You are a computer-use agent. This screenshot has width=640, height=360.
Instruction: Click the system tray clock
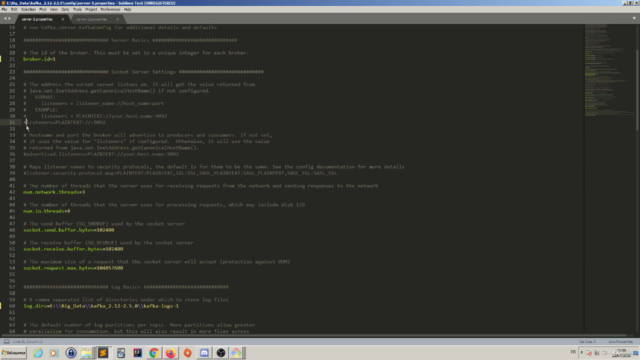coord(621,353)
